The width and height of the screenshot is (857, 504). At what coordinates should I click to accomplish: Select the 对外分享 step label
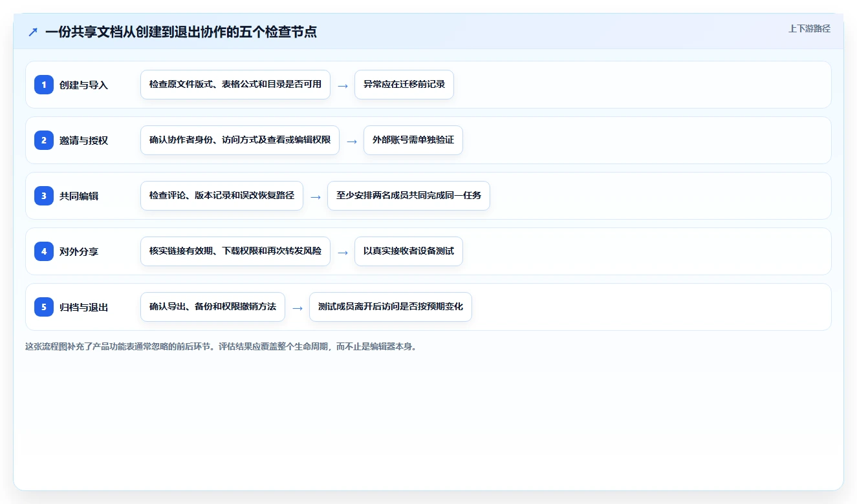79,251
